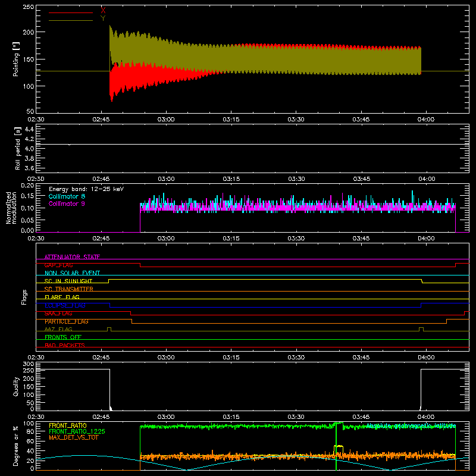
Task: Select the ATTENUATOR_STATE flag label
Action: pos(72,257)
